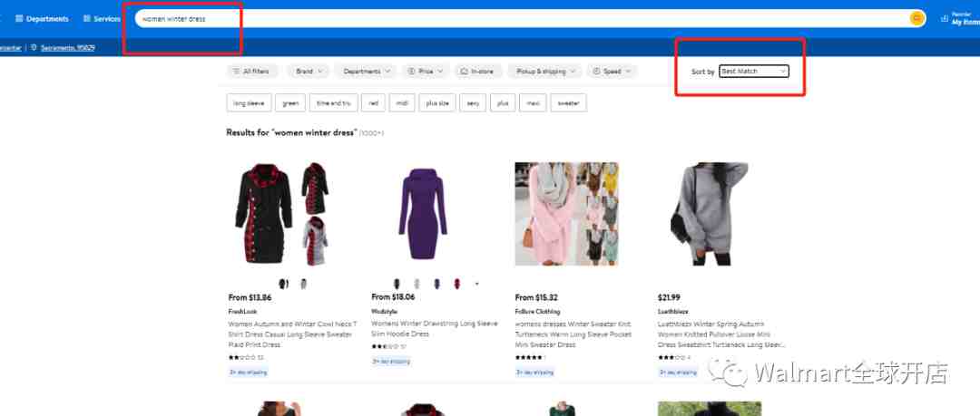Click the yellow search button icon
This screenshot has width=980, height=416.
pyautogui.click(x=916, y=19)
